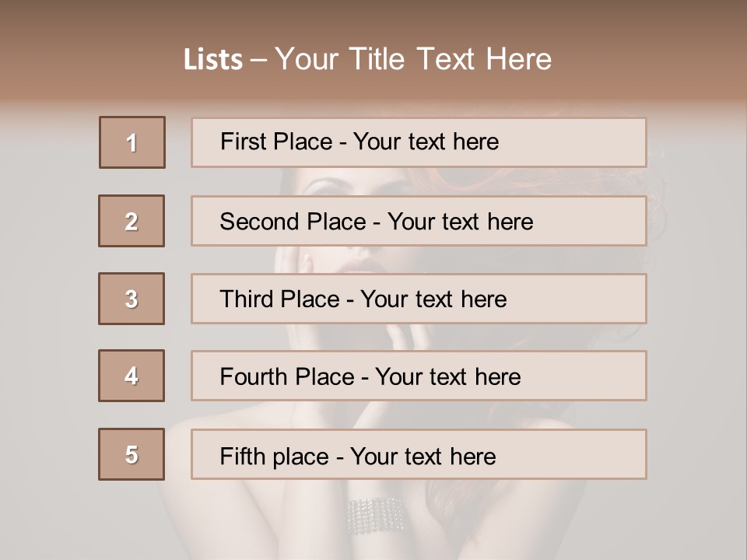
Task: Click the Third Place text bar
Action: tap(419, 299)
